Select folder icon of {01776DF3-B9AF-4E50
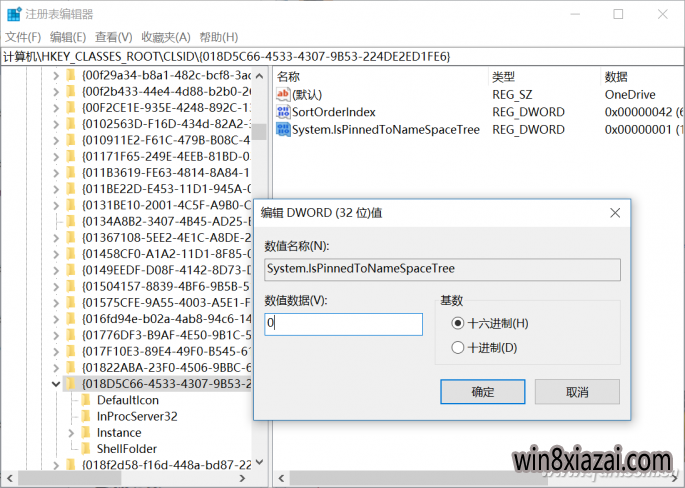Screen dimensions: 685x488 pos(71,335)
